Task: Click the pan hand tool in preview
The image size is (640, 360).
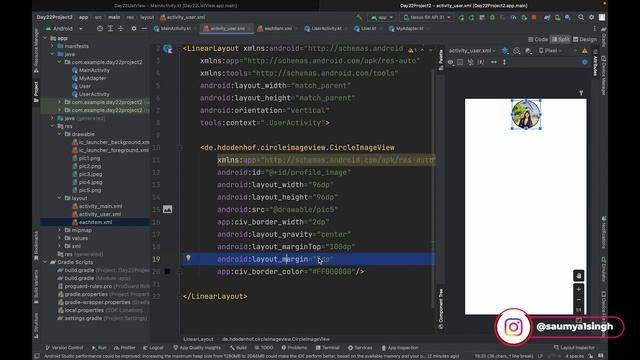Action: [578, 276]
